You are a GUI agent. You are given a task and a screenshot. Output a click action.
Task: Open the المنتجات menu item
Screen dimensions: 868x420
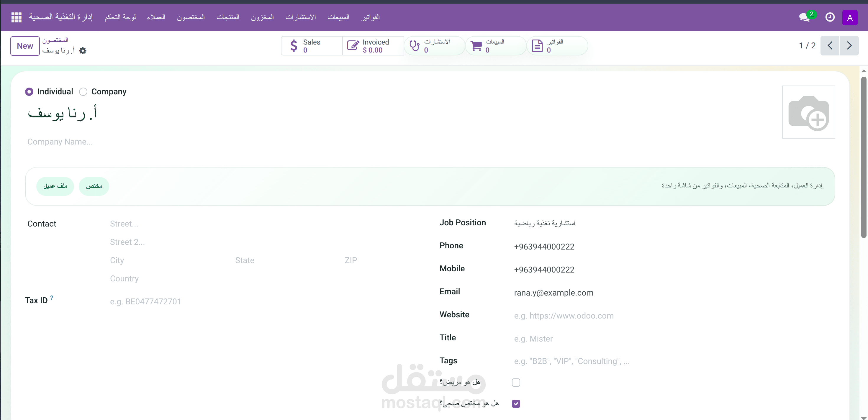(x=228, y=17)
